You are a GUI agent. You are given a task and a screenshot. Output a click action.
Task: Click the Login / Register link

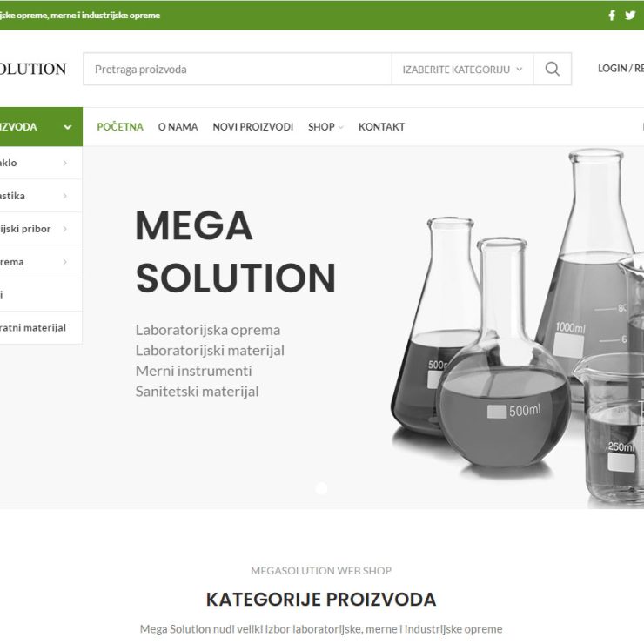click(621, 69)
